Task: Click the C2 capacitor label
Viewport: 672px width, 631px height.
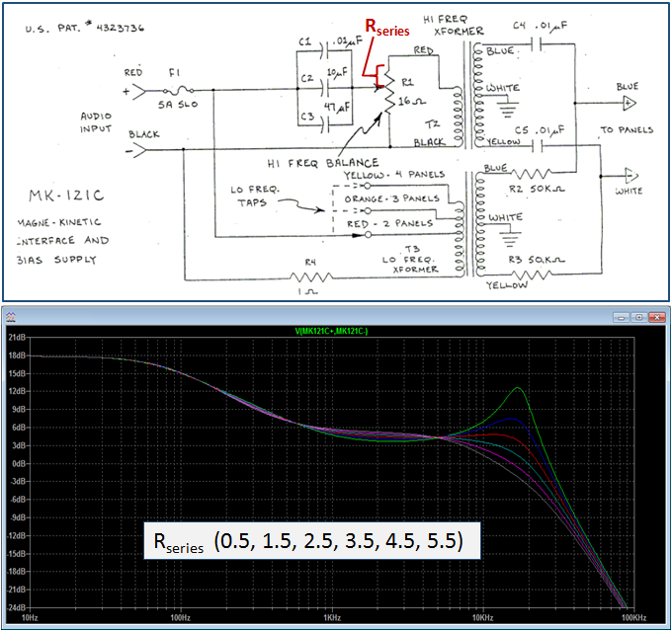Action: (307, 78)
